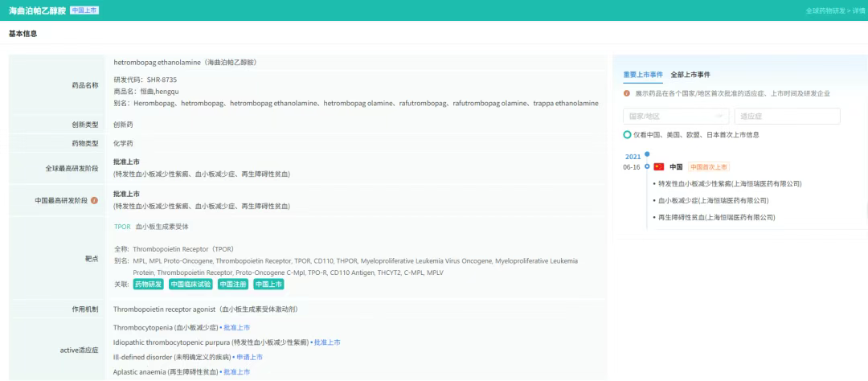The height and width of the screenshot is (381, 868).
Task: Click 批准上市 link for Aplastic anaemia
Action: coord(236,372)
